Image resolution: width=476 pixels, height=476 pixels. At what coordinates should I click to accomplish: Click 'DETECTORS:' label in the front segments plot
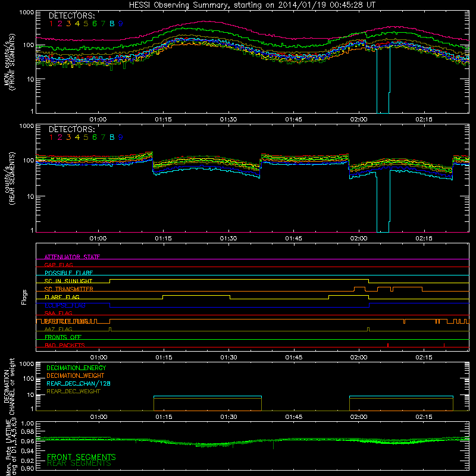(72, 15)
